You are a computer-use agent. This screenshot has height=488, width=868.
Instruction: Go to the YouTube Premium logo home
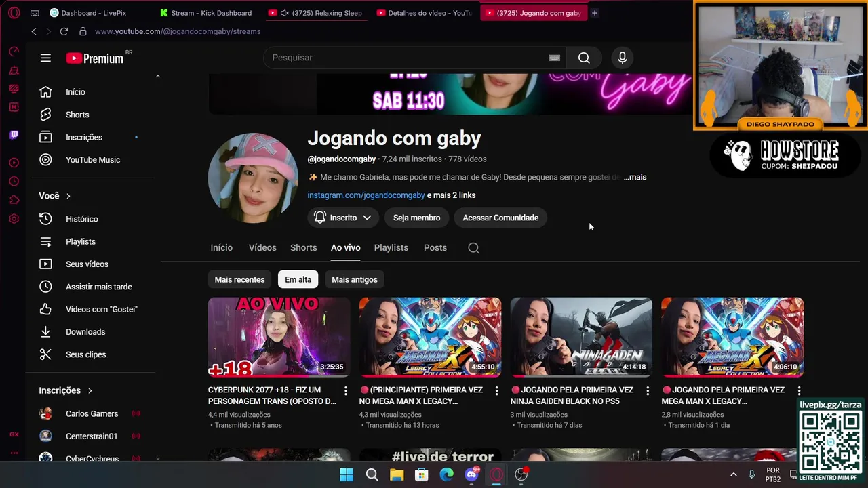[95, 58]
